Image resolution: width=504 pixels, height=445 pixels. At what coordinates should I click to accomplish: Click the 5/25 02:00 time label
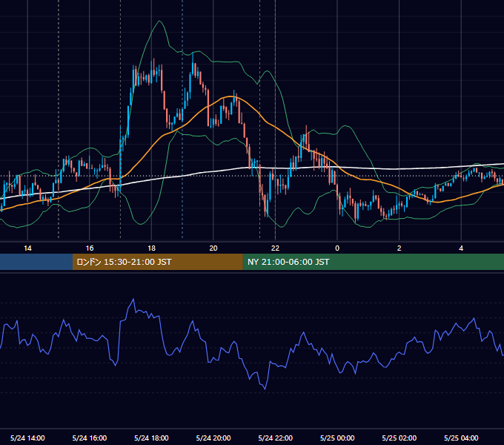399,438
